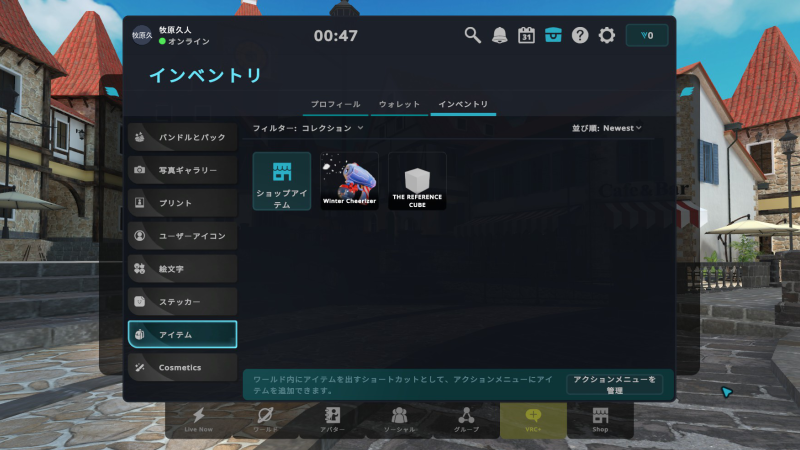
Task: Click the inventory chest icon in header
Action: click(x=553, y=35)
